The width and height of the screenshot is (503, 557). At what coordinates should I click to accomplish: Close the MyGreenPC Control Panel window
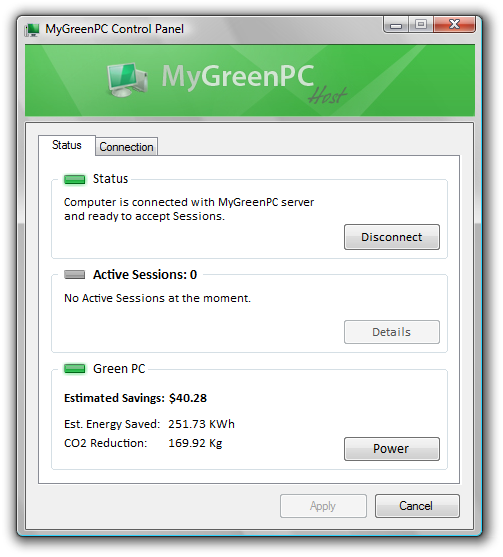[454, 25]
